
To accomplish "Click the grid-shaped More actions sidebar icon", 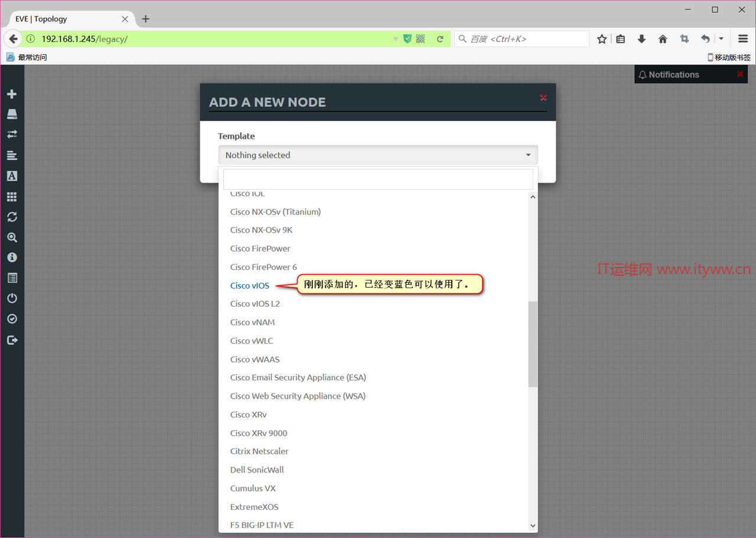I will pos(12,197).
